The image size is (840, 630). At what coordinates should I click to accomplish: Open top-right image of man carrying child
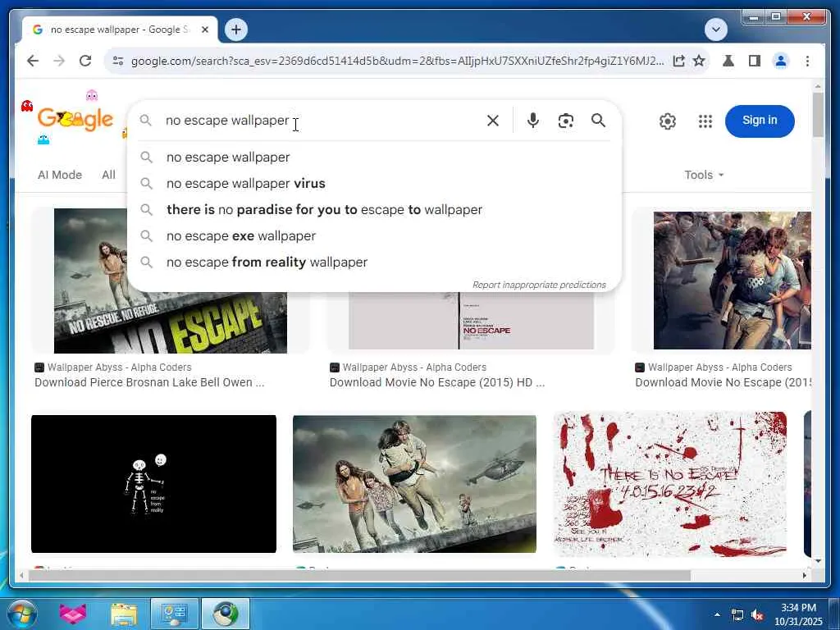click(732, 281)
